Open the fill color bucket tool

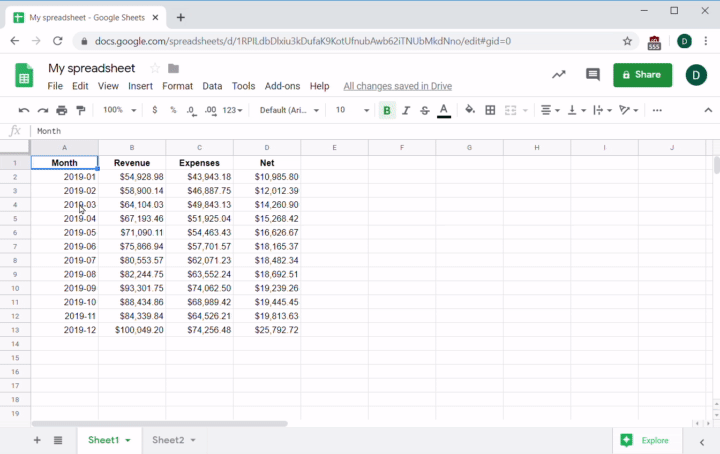pos(470,110)
